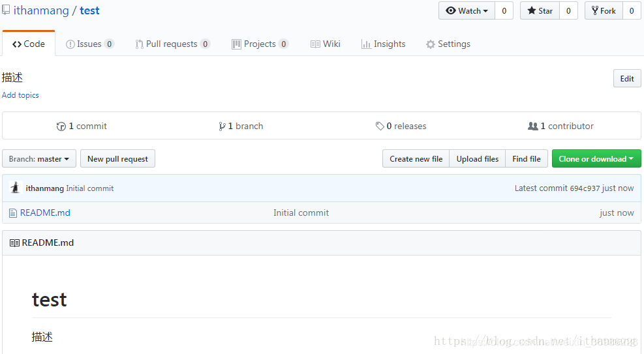Viewport: 644px width, 354px height.
Task: Click the Pull requests count badge 0
Action: 205,44
